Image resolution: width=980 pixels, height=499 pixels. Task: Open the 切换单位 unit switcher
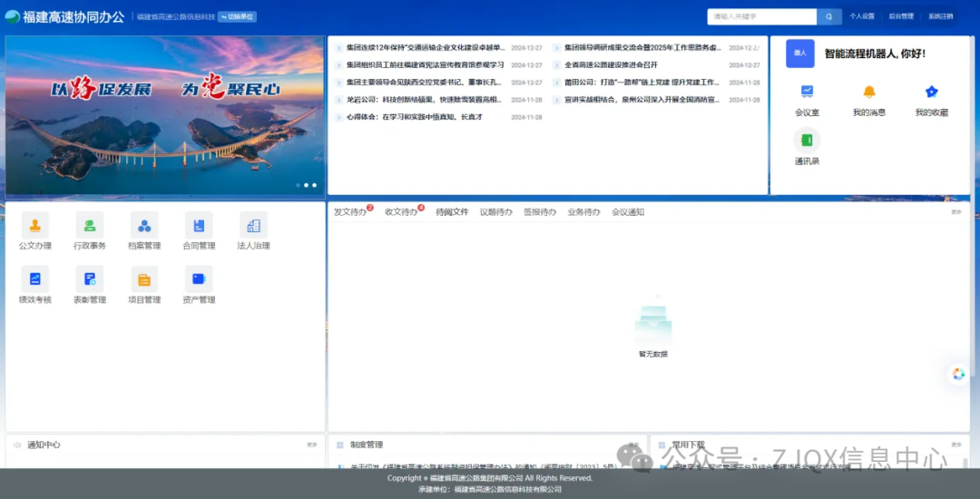[x=237, y=16]
